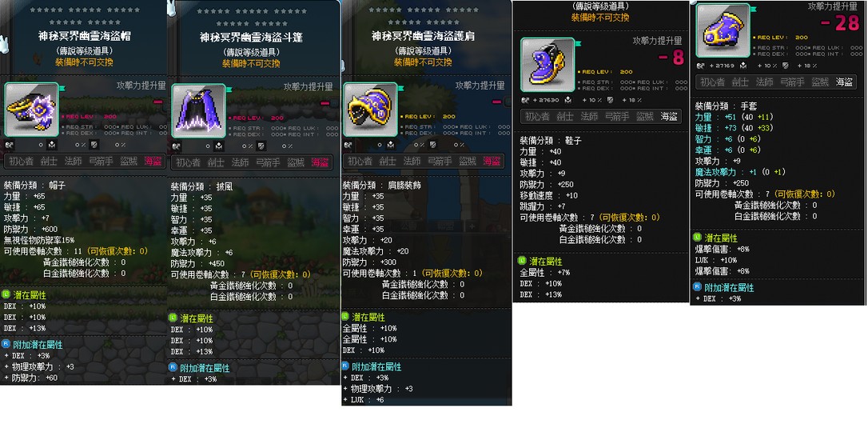Click the pirate hat item icon
Screen dimensions: 868x432
coord(31,109)
